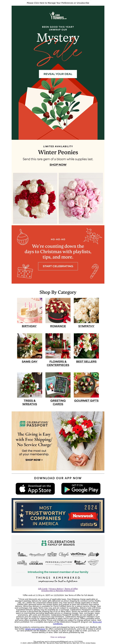Open the View as webpage link

pyautogui.click(x=58, y=637)
